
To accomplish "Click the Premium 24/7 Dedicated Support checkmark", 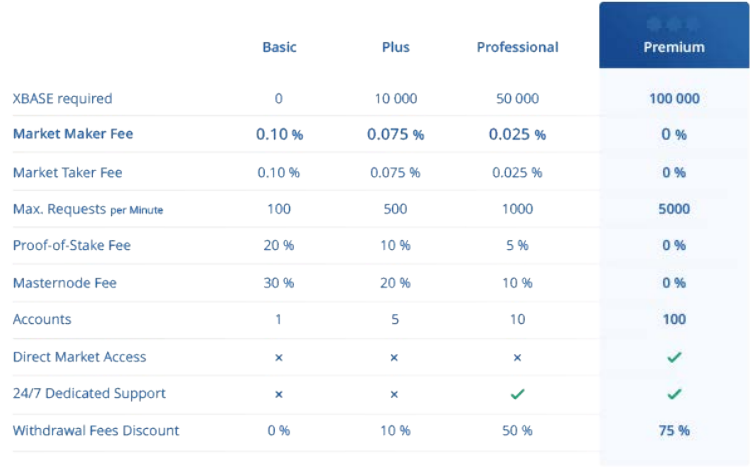I will (674, 394).
